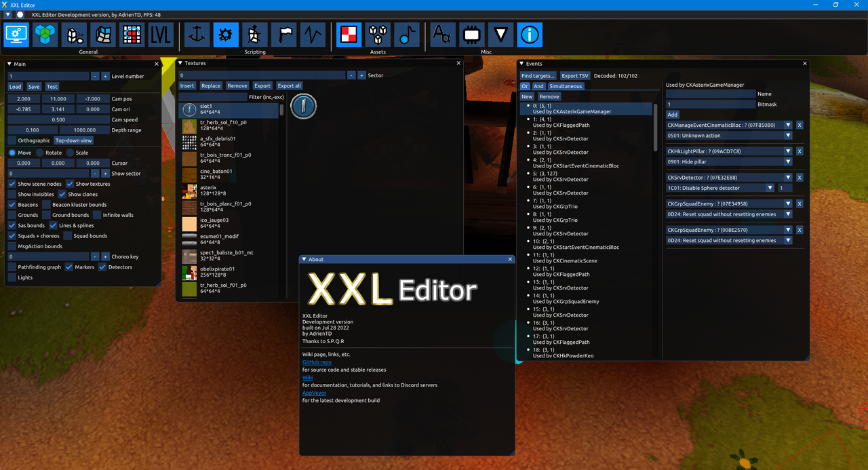Toggle Show clones checkbox
The width and height of the screenshot is (868, 470).
coord(62,194)
